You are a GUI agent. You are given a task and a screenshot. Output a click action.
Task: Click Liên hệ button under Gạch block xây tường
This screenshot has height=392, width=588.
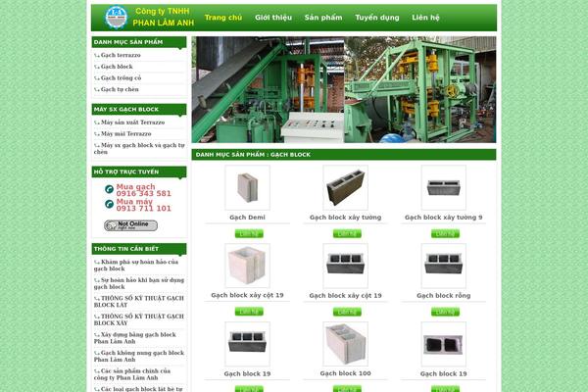347,233
